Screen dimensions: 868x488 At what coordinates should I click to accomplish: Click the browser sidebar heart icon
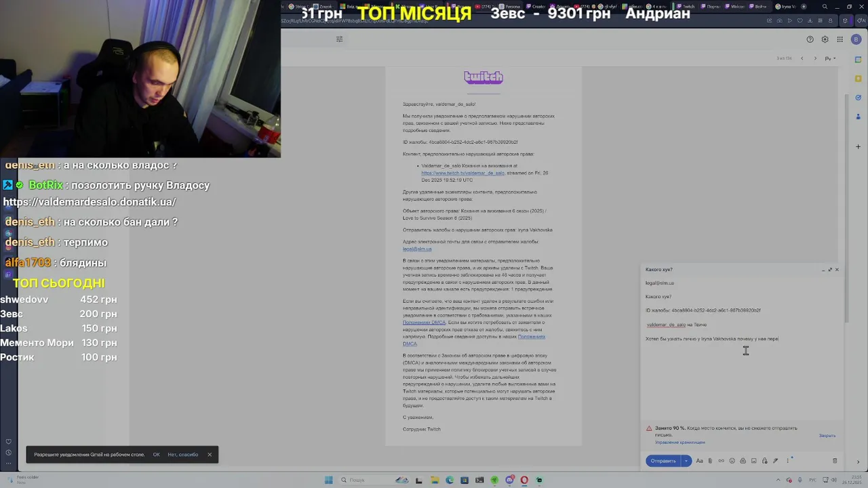pyautogui.click(x=8, y=442)
